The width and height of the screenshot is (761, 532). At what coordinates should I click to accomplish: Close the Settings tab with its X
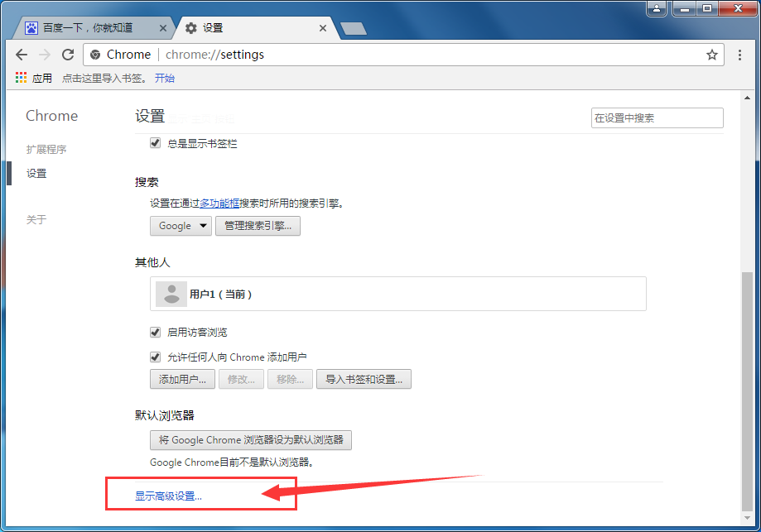[323, 28]
